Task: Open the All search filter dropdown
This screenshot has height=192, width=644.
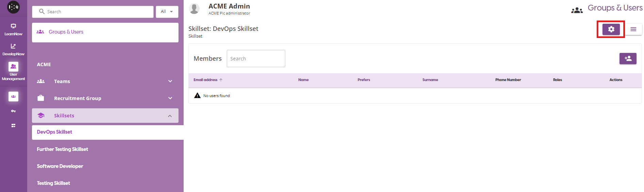Action: pyautogui.click(x=167, y=12)
